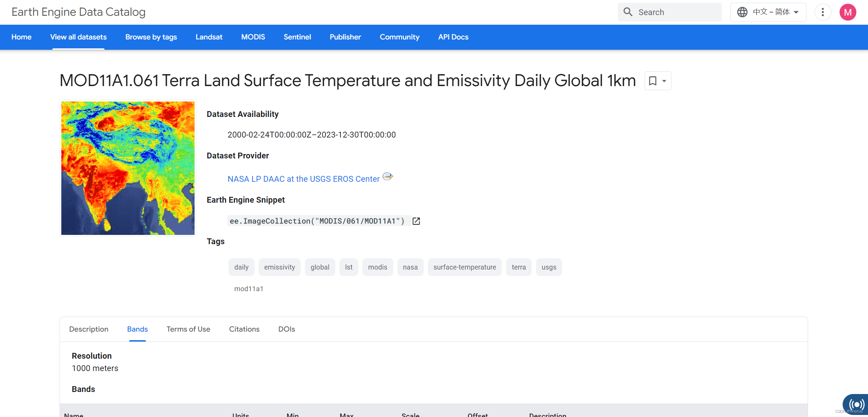Click the broadcast widget in corner
Image resolution: width=868 pixels, height=417 pixels.
856,405
